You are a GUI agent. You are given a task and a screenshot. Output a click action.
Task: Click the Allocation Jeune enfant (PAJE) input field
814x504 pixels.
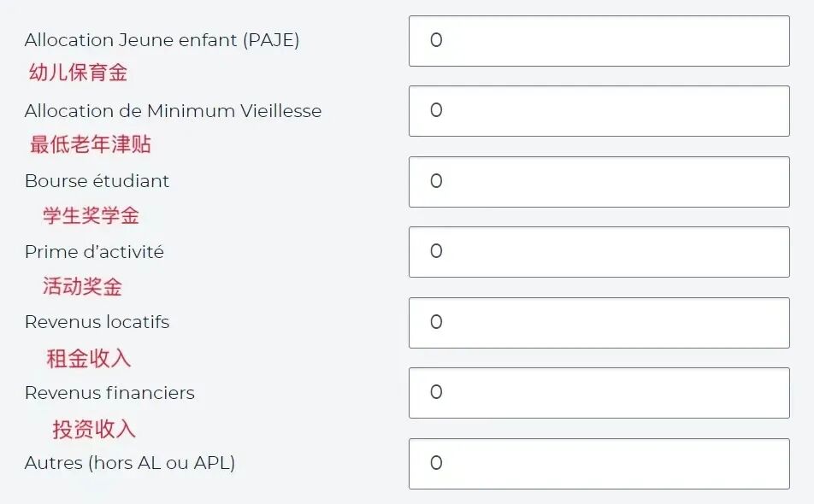[x=599, y=41]
